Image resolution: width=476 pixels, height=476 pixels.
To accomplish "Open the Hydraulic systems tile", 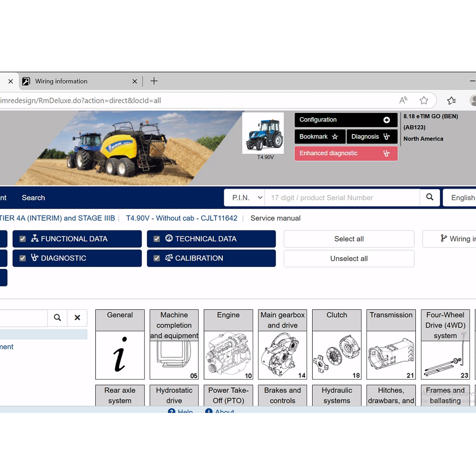I will coord(337,395).
